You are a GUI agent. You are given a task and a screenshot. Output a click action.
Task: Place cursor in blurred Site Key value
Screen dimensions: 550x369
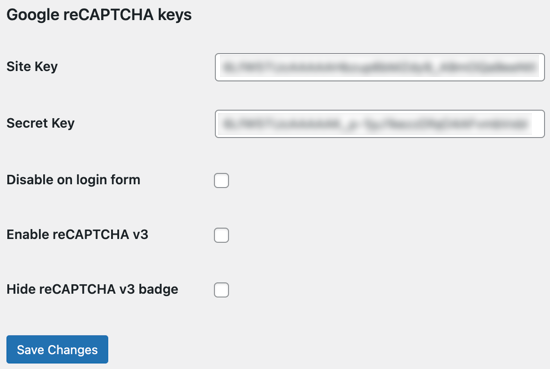pyautogui.click(x=379, y=67)
